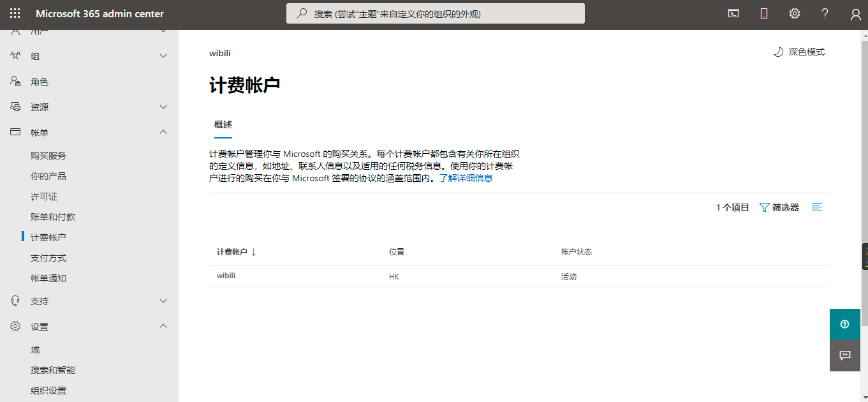
Task: Open 账单和付款 in sidebar
Action: click(x=53, y=217)
